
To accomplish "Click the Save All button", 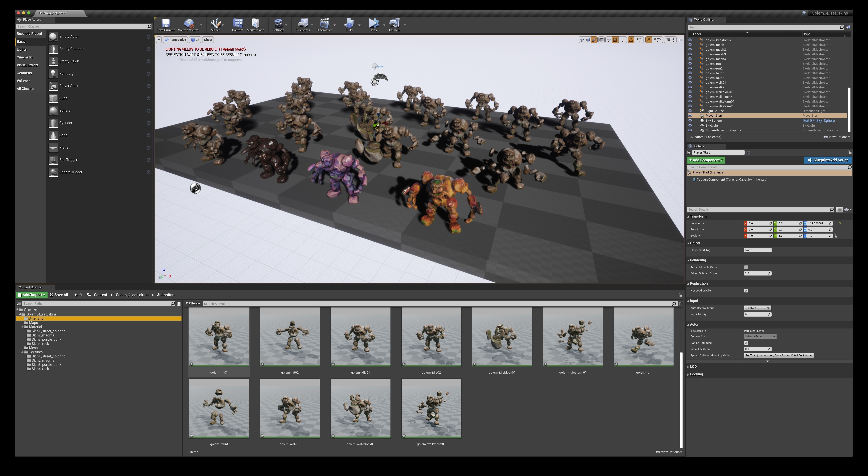I will coord(59,295).
